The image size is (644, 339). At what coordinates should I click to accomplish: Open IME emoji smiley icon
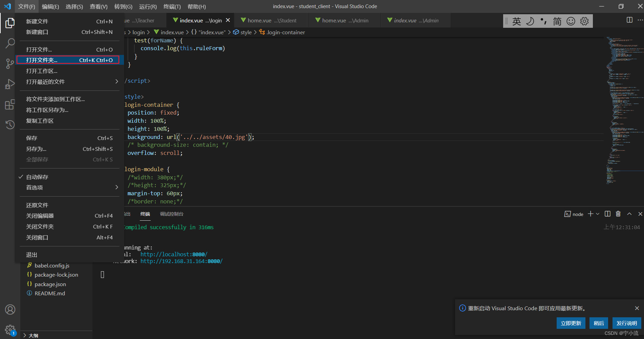[571, 21]
